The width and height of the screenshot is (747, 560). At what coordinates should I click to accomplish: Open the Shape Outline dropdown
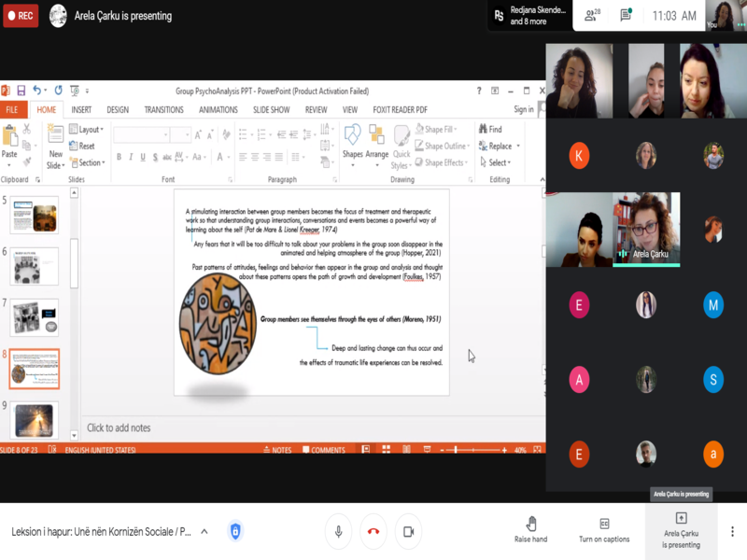[443, 146]
